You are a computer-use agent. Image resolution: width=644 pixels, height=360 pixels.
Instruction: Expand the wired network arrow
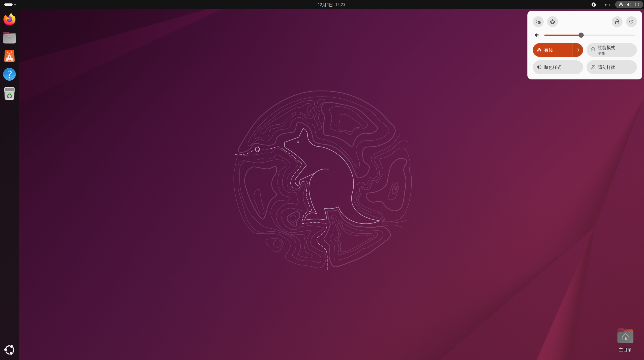coord(578,50)
